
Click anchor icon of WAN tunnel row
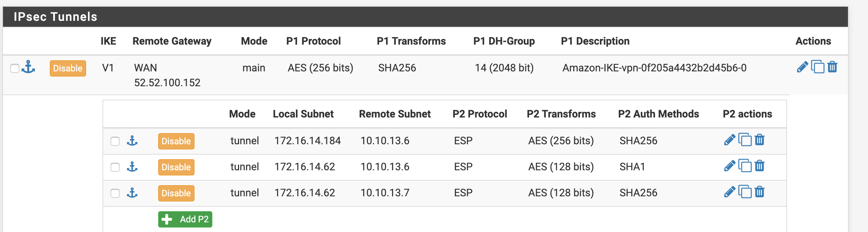point(29,67)
